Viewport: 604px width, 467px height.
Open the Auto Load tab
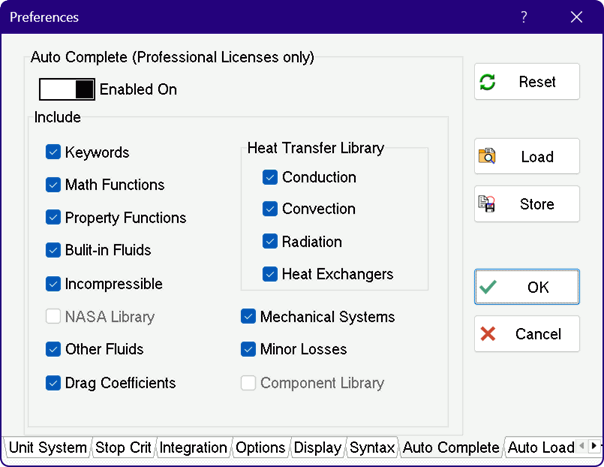[540, 448]
